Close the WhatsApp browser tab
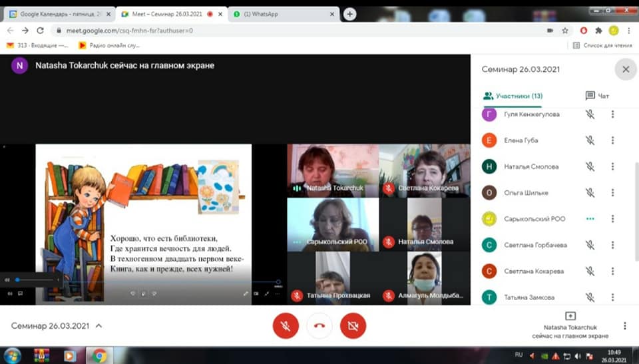Screen dimensions: 639x364 332,14
